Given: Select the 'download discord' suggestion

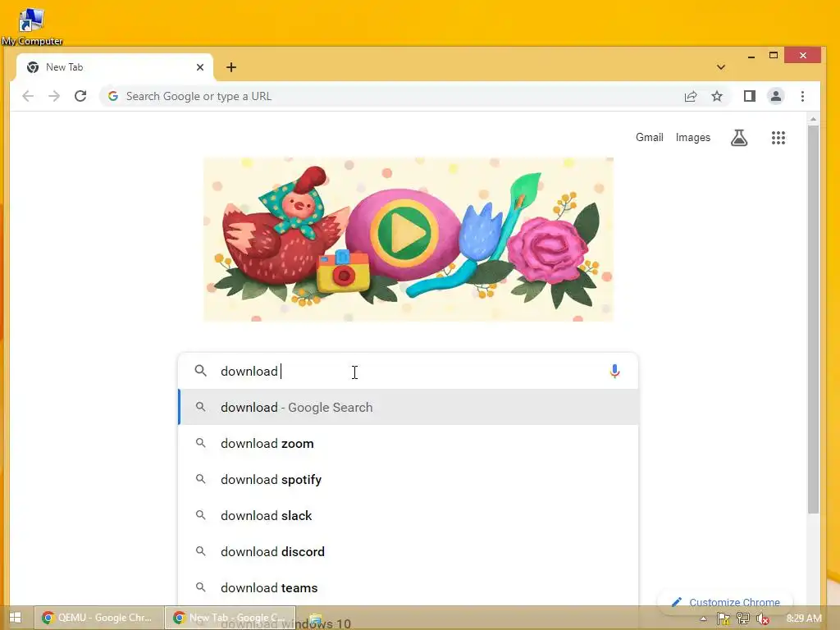Looking at the screenshot, I should click(x=408, y=552).
